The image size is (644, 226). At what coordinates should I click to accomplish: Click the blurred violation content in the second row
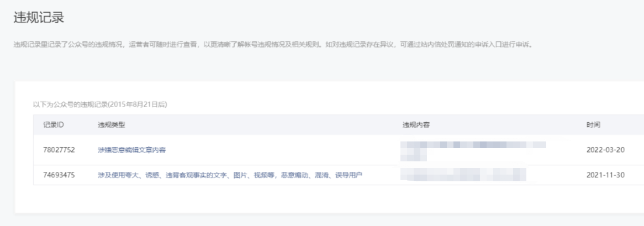[463, 175]
